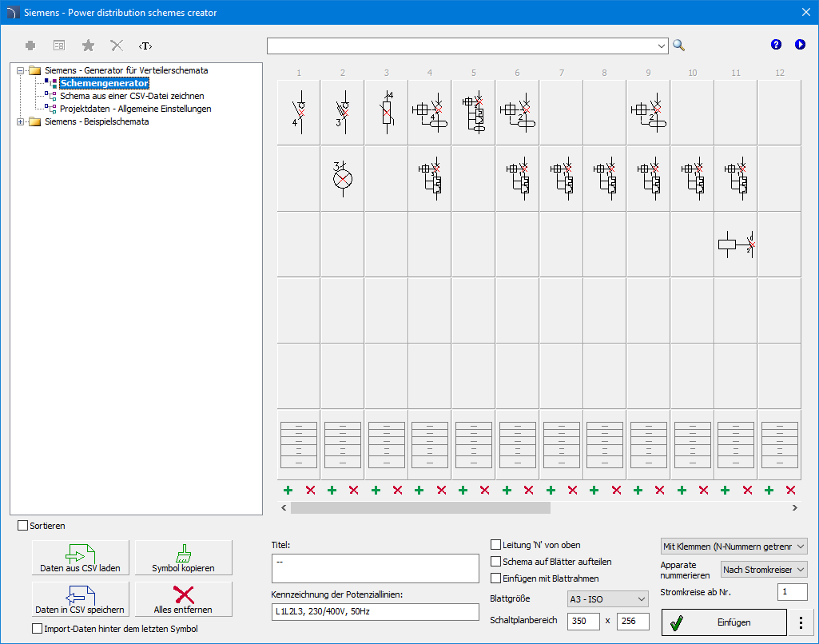Select the relay symbol in column 11 third row
819x644 pixels.
(x=735, y=244)
